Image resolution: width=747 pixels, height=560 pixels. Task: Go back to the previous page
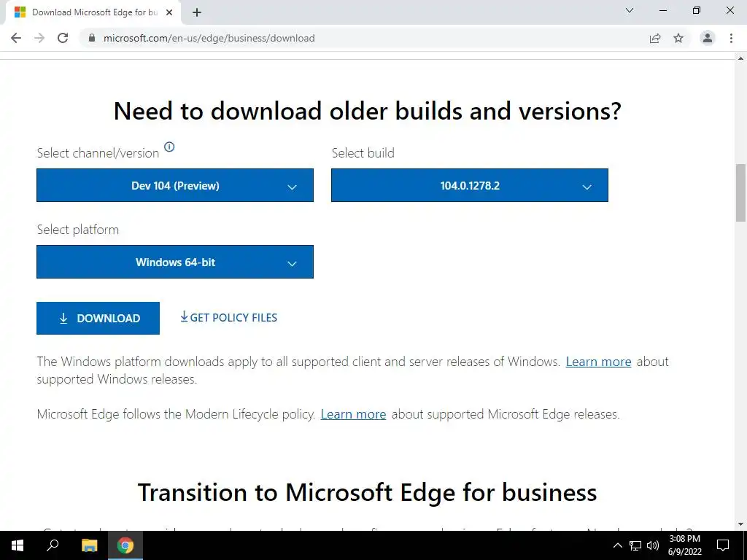[16, 38]
